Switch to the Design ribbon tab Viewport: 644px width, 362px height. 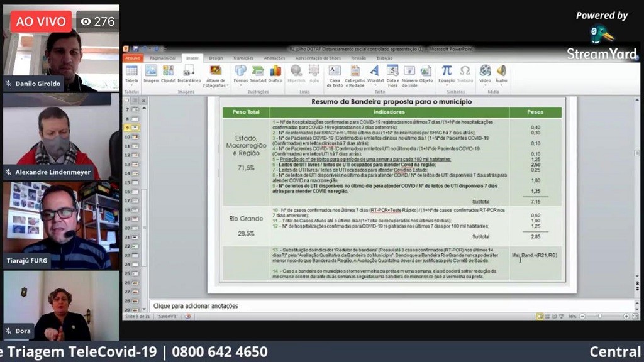216,58
